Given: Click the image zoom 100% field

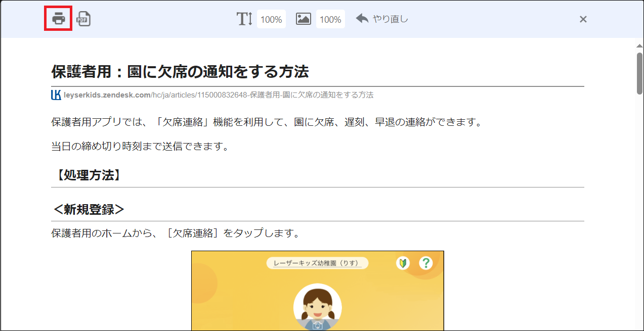Looking at the screenshot, I should 330,18.
